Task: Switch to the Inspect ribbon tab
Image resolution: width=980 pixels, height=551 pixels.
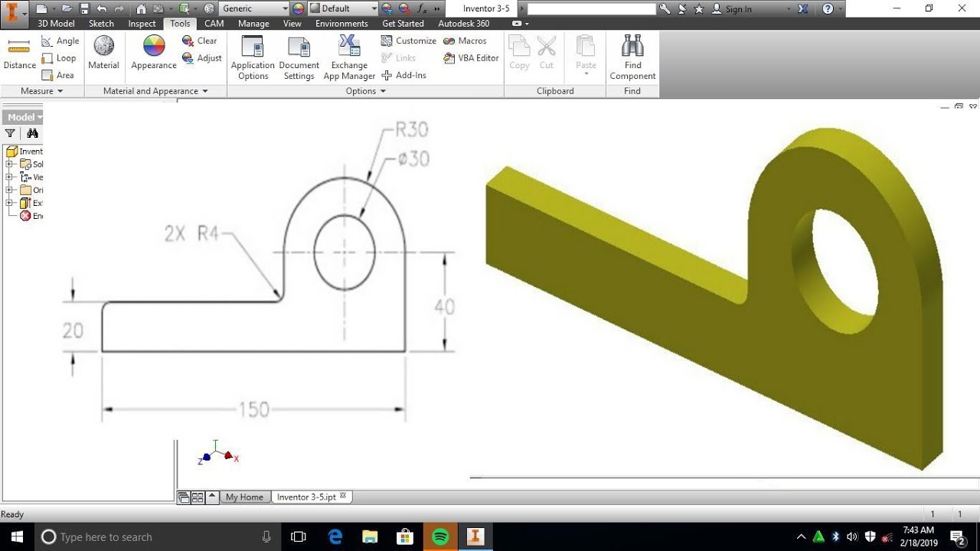Action: [x=142, y=24]
